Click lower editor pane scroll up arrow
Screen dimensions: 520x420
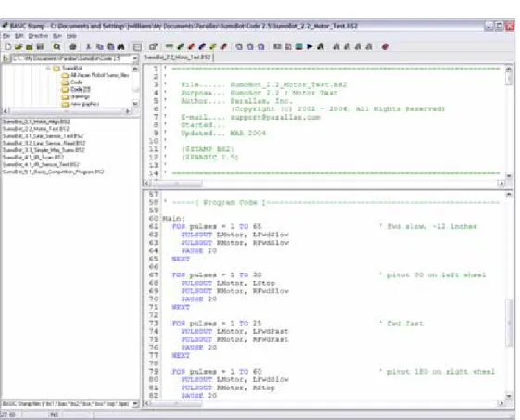click(509, 195)
